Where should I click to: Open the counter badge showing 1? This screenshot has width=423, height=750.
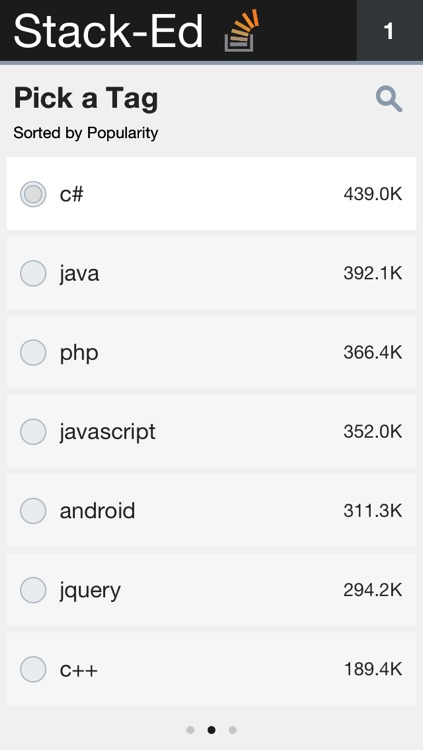pos(390,31)
